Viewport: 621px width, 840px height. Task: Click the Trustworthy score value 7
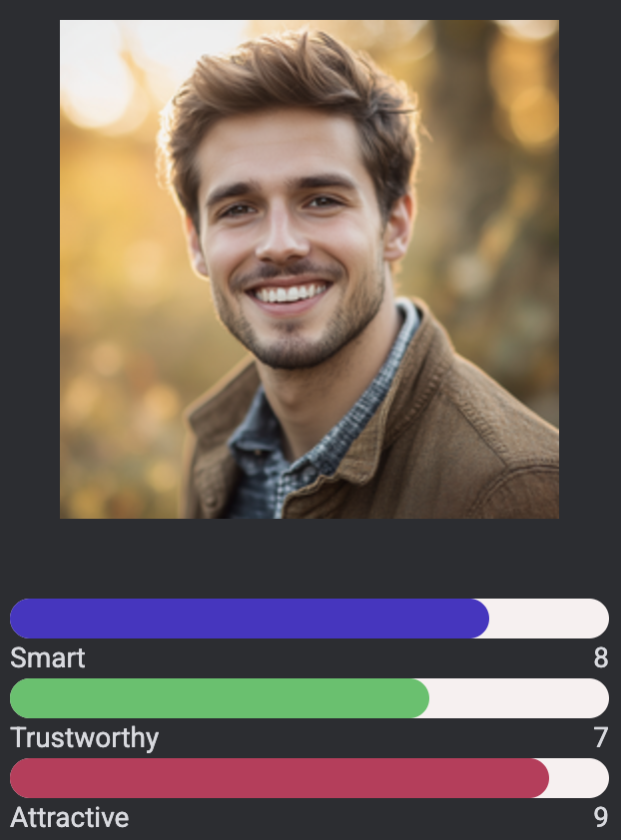(x=601, y=737)
